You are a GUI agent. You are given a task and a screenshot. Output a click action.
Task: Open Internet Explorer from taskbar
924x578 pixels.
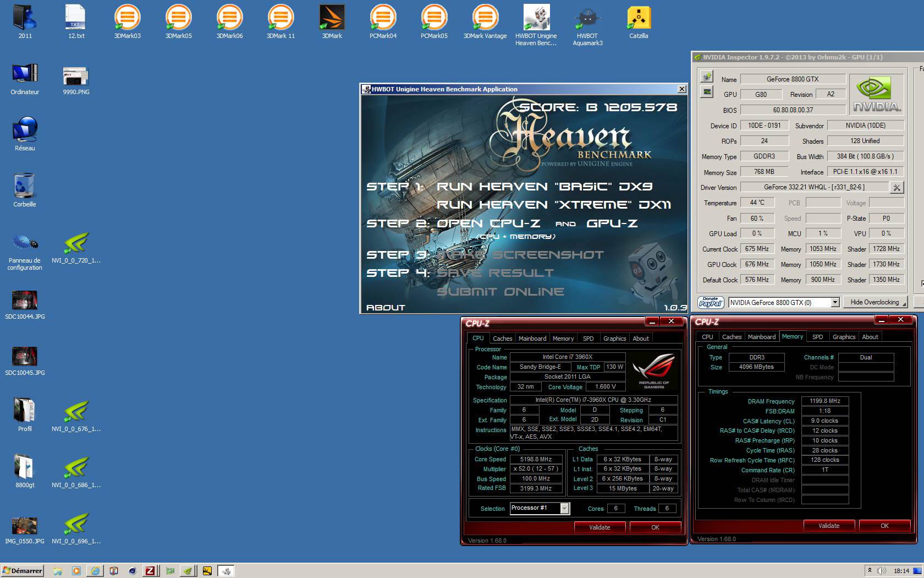pyautogui.click(x=95, y=571)
